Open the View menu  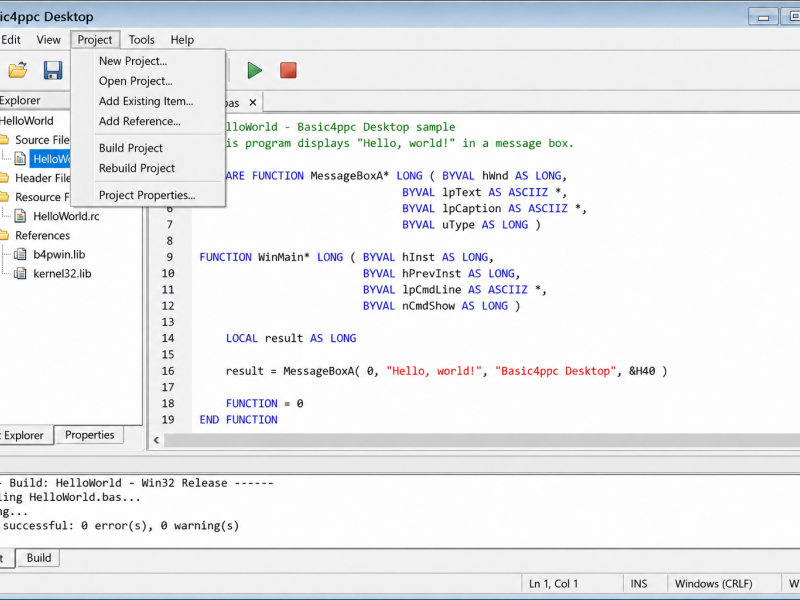(x=48, y=40)
